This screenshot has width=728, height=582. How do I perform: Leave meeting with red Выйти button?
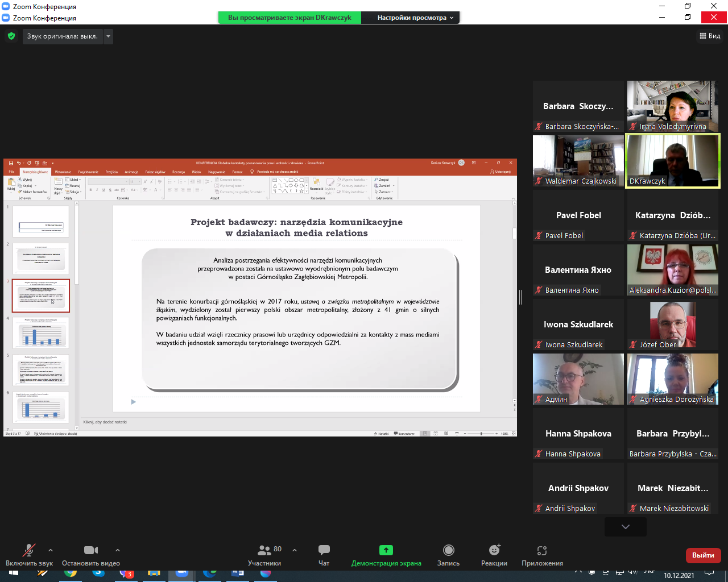pyautogui.click(x=703, y=555)
